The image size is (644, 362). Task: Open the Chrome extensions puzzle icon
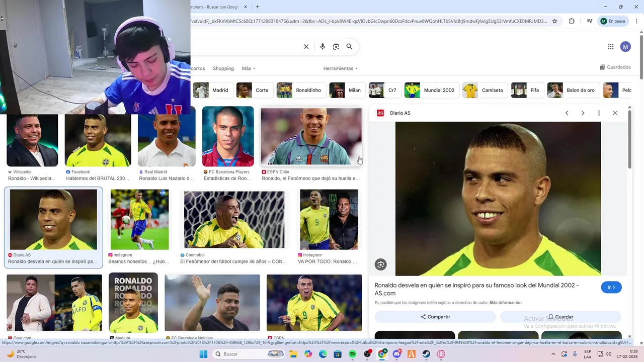point(572,21)
